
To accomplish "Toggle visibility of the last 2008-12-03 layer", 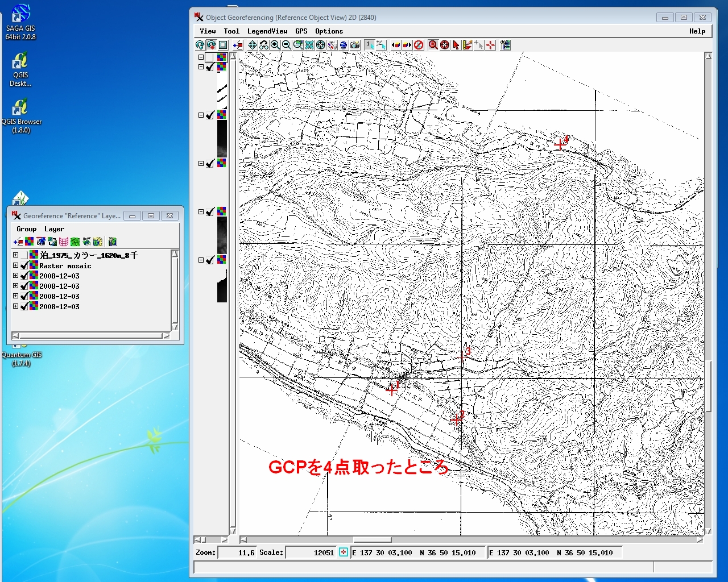I will (24, 307).
